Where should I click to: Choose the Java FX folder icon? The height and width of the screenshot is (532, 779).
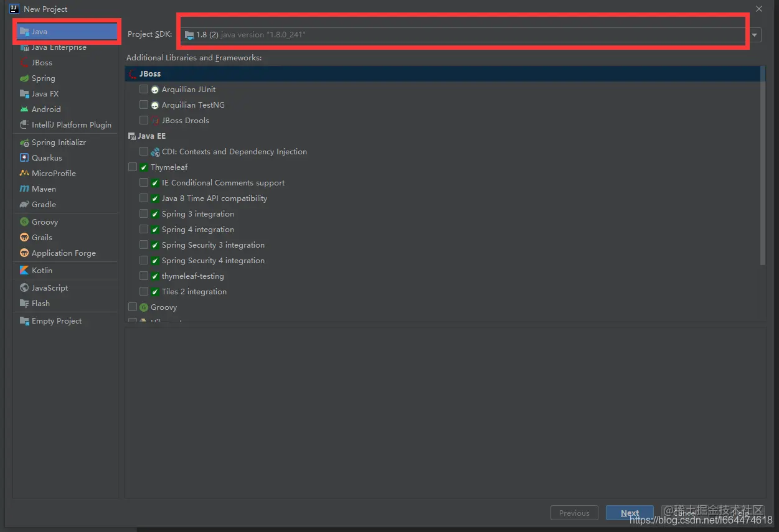pos(24,94)
